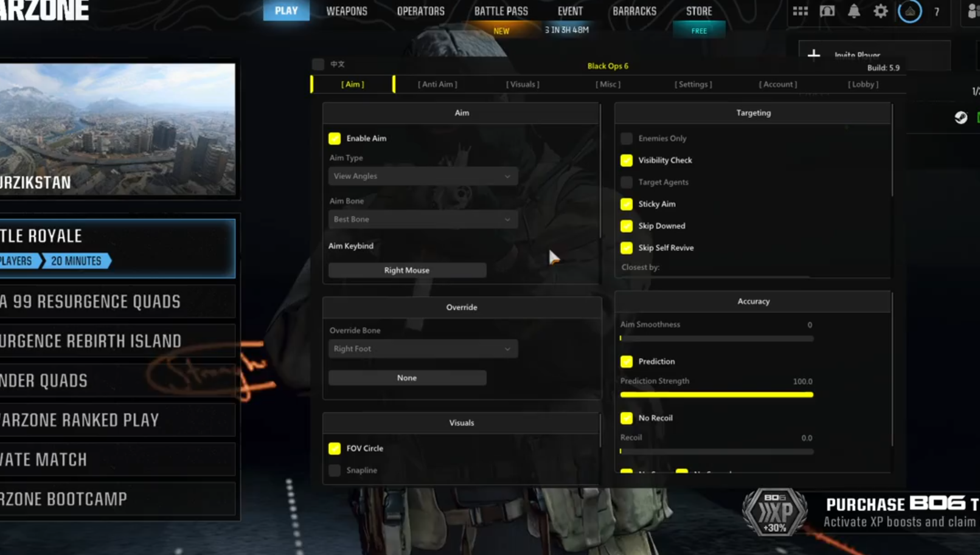Check the Enemies Only option
Screen dimensions: 980x555
pos(626,139)
